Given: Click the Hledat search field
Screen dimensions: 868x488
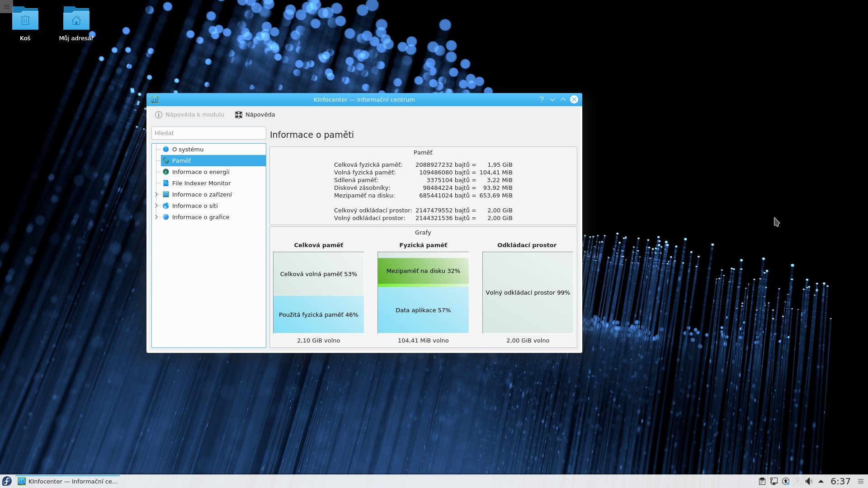Looking at the screenshot, I should pyautogui.click(x=208, y=133).
